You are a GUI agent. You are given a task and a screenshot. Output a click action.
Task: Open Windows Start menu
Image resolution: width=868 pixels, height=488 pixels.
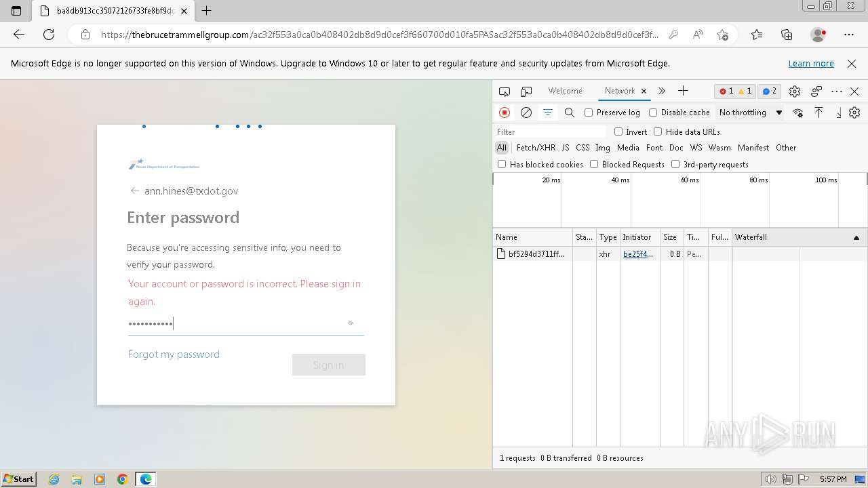[19, 479]
